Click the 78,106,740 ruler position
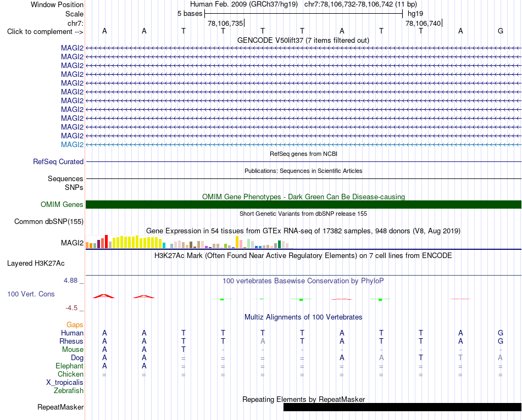 click(x=423, y=23)
